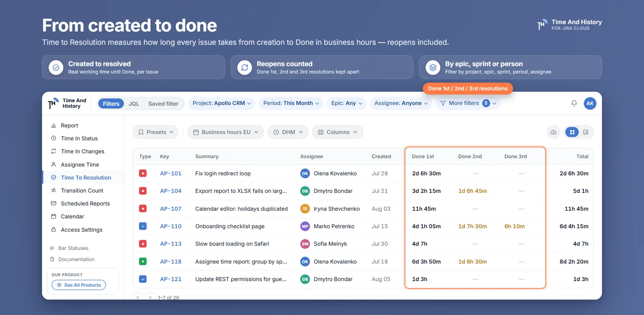Click Marko Petrenko's MP avatar
Viewport: 644px width, 315px height.
tap(305, 226)
